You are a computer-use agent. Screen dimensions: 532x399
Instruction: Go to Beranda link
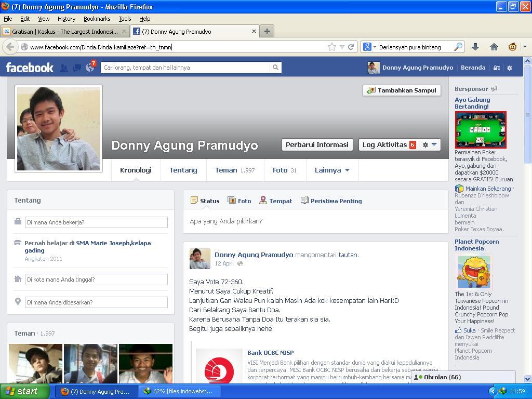473,68
